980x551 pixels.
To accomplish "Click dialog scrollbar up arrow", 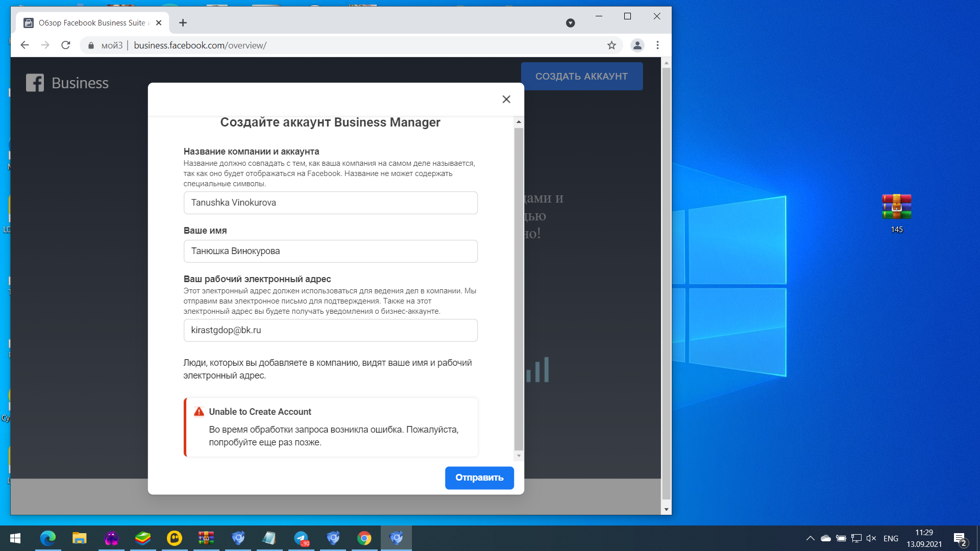I will 519,121.
